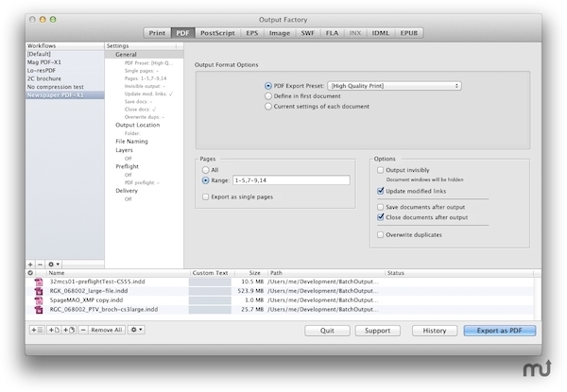Click the page Range input field
This screenshot has width=567, height=392.
tap(290, 179)
